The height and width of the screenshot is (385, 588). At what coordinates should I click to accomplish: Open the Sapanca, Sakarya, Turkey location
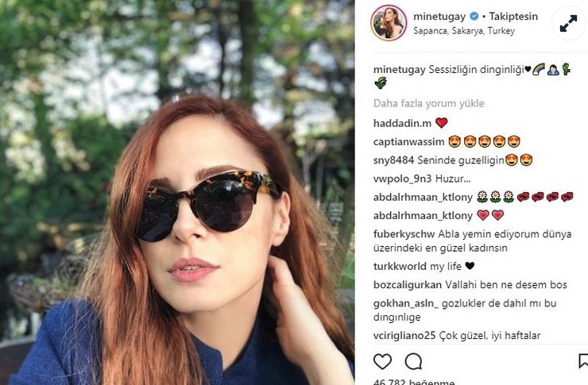click(x=464, y=31)
